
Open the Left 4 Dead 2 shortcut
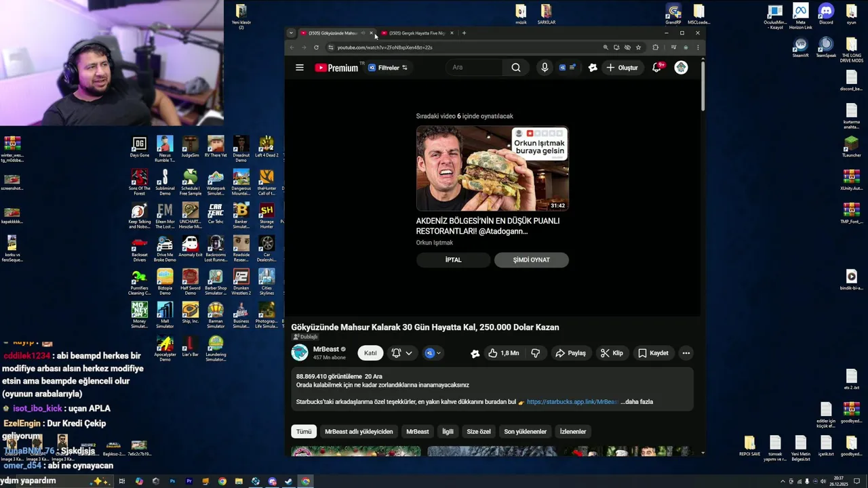coord(267,147)
